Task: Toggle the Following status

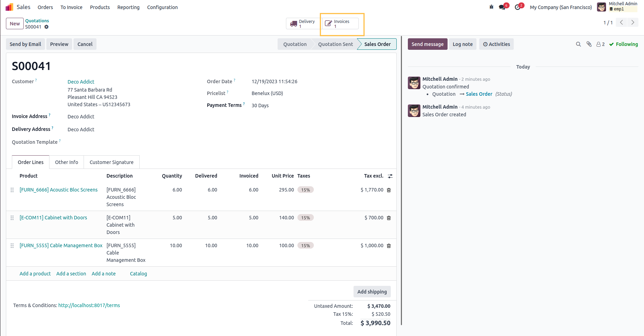Action: [623, 44]
